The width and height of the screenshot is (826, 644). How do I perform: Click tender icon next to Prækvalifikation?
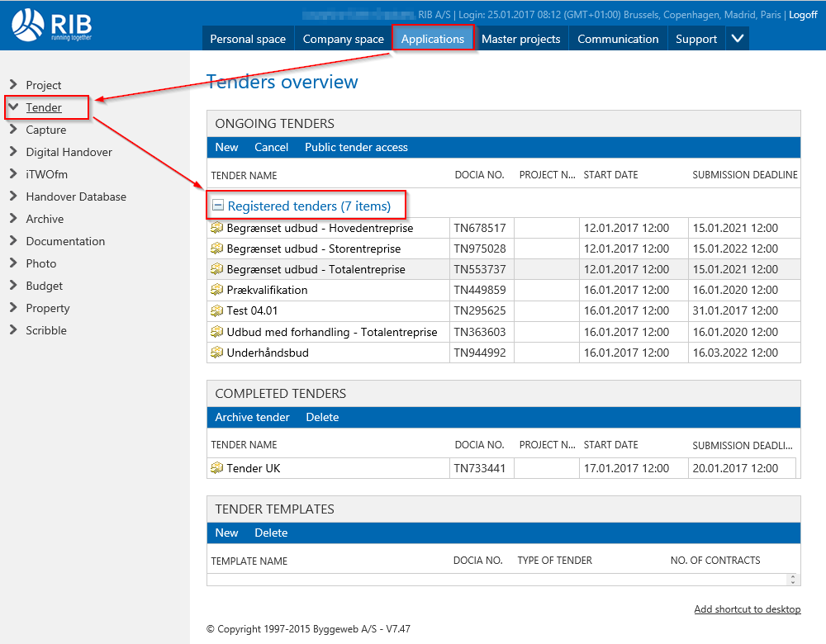click(217, 290)
